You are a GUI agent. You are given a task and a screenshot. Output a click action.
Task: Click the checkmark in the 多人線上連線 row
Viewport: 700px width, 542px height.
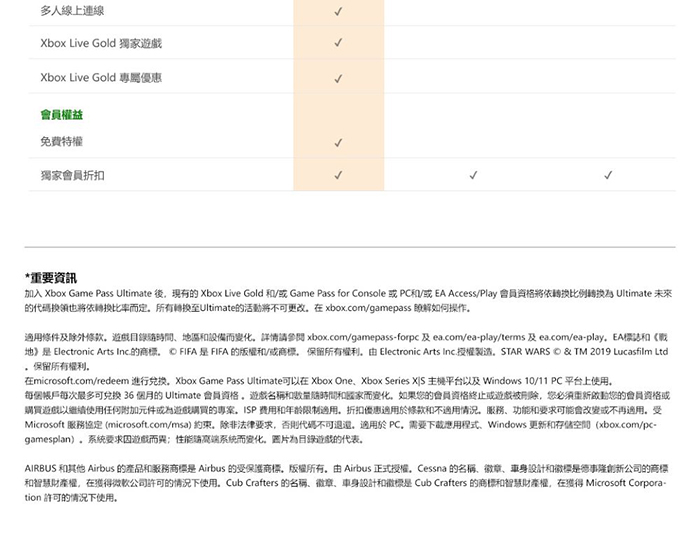click(338, 12)
